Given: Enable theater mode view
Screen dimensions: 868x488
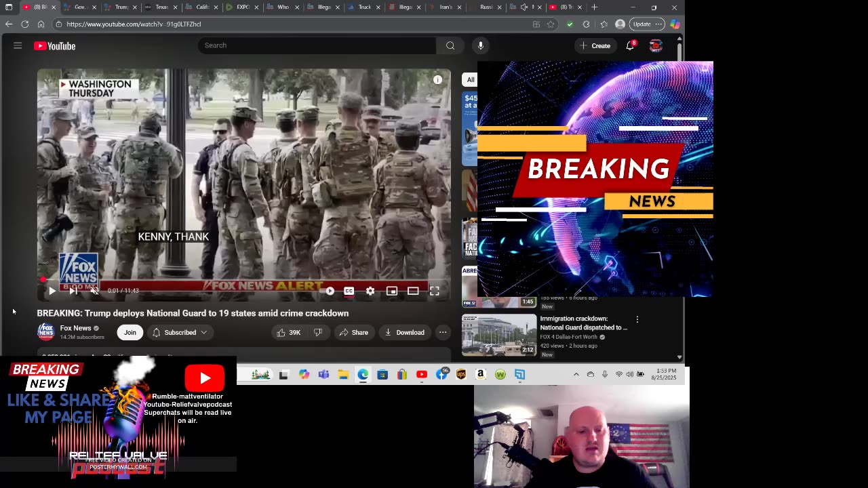Looking at the screenshot, I should [x=413, y=291].
